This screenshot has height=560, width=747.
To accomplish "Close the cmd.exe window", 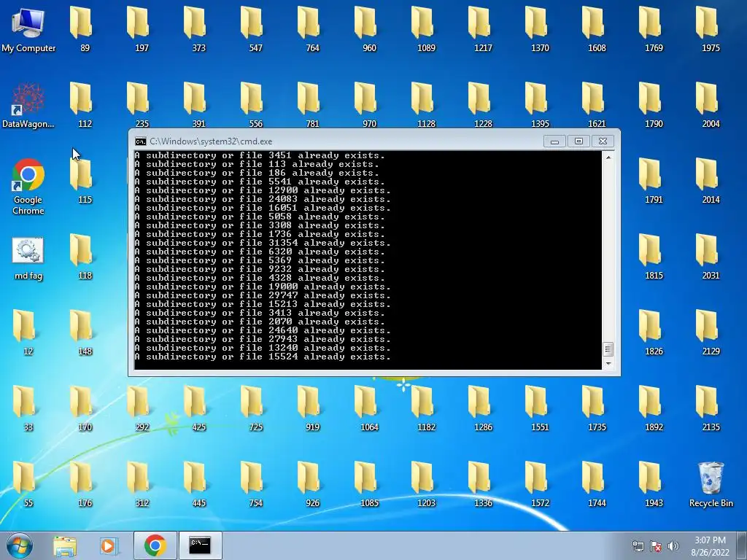I will pos(603,141).
